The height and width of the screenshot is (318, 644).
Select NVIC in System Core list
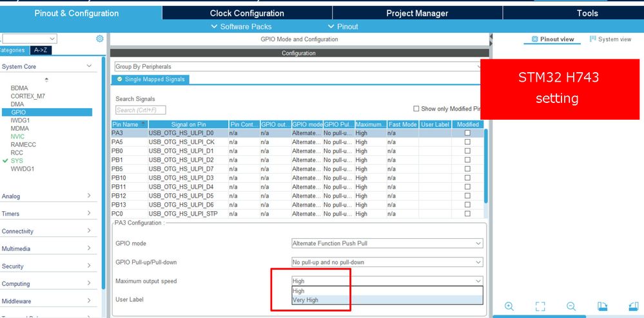pos(17,136)
